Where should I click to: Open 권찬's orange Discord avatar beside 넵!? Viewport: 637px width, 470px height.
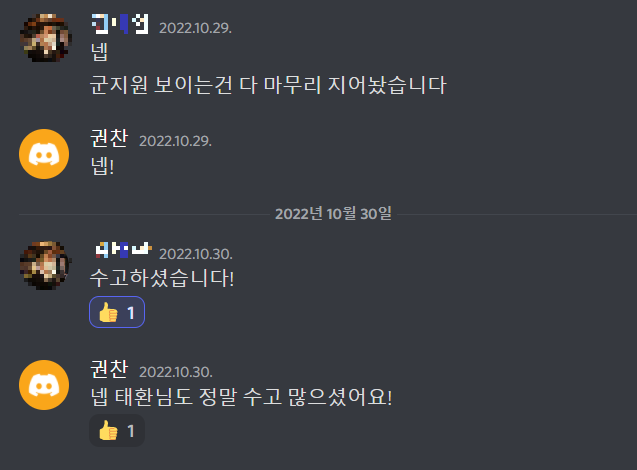[x=44, y=154]
